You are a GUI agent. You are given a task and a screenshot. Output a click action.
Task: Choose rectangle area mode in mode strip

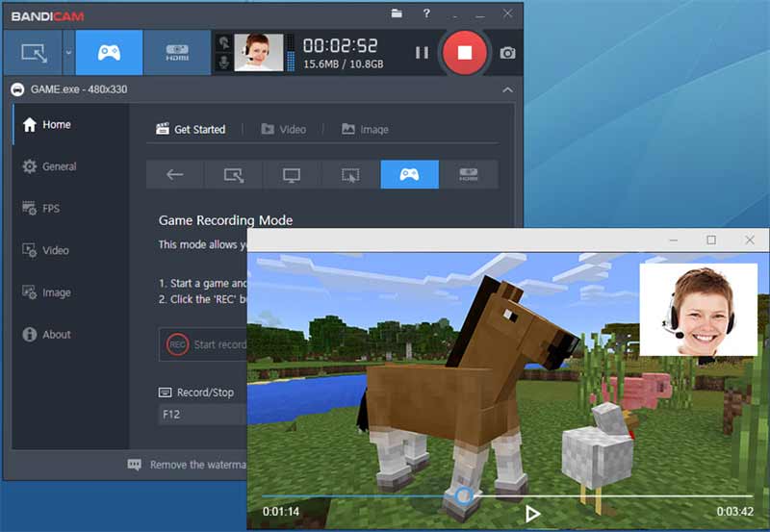click(x=233, y=174)
